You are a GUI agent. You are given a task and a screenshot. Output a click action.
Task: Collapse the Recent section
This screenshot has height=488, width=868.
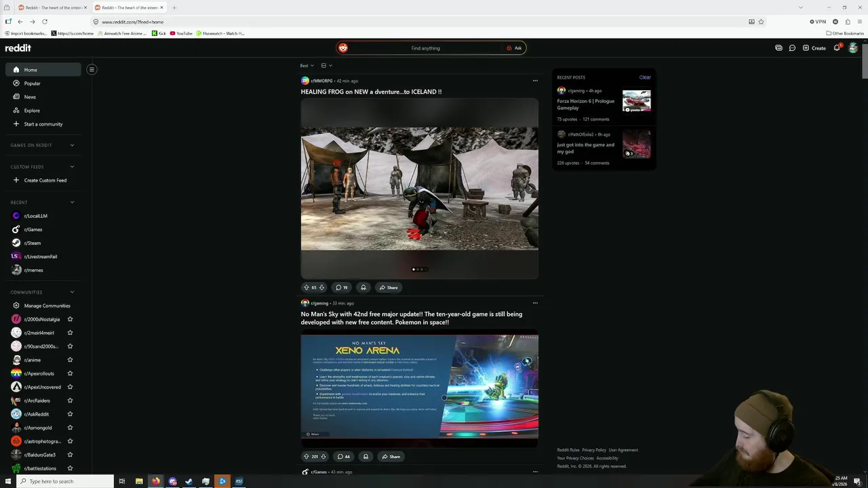[72, 202]
